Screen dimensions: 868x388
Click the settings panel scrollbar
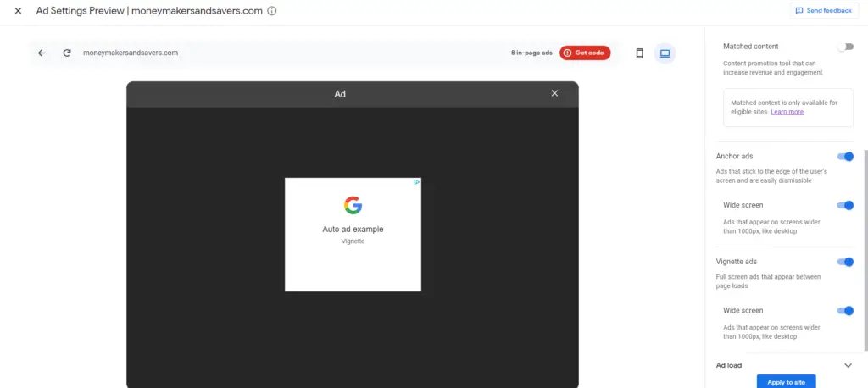coord(865,249)
